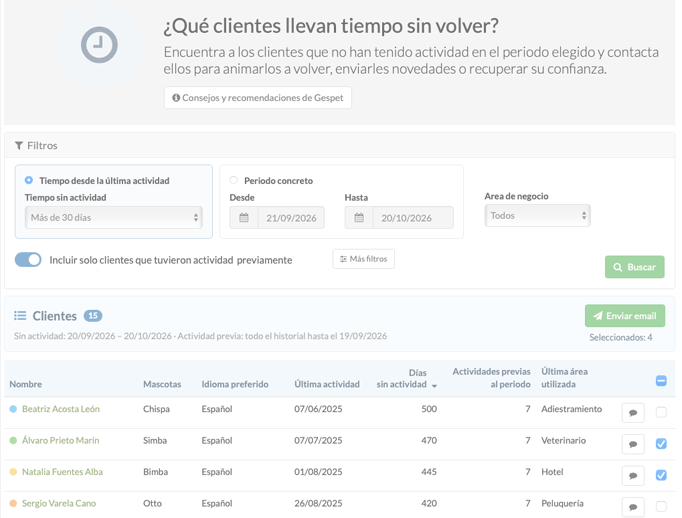Click the green Buscar button
The image size is (682, 518).
(635, 267)
